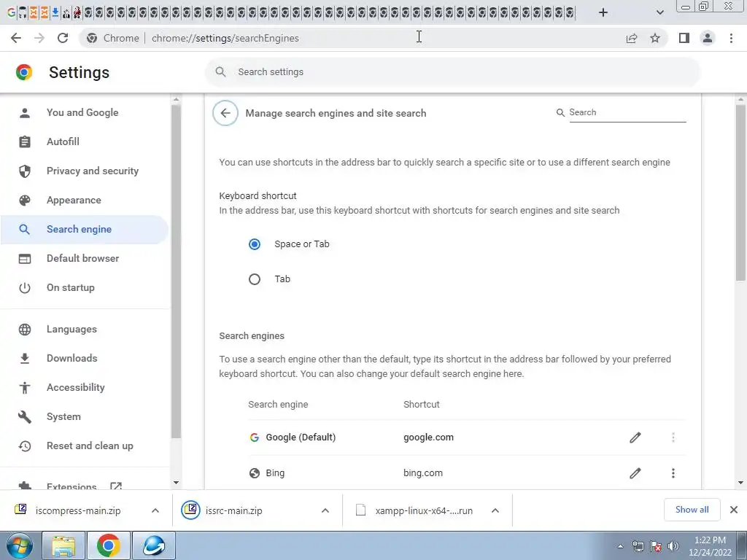Click the Chrome logo beside Settings
Viewport: 747px width, 560px height.
pos(24,72)
